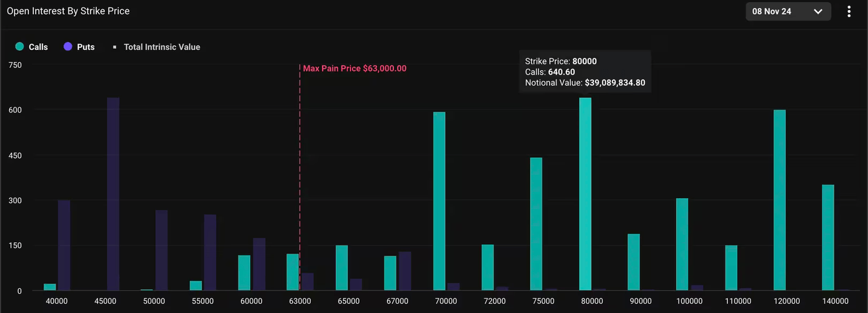Click the small Total Intrinsic Value marker
The image size is (868, 313).
coord(115,47)
